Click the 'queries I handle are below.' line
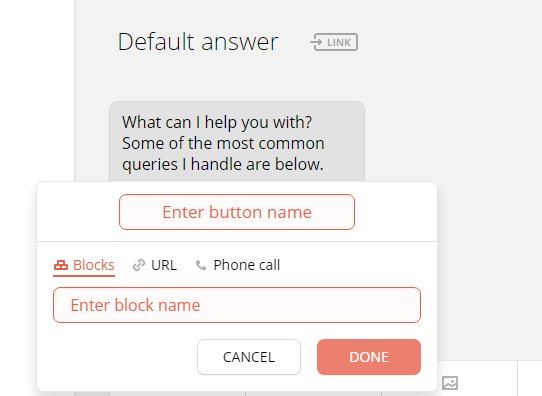Viewport: 542px width, 396px height. [x=223, y=164]
